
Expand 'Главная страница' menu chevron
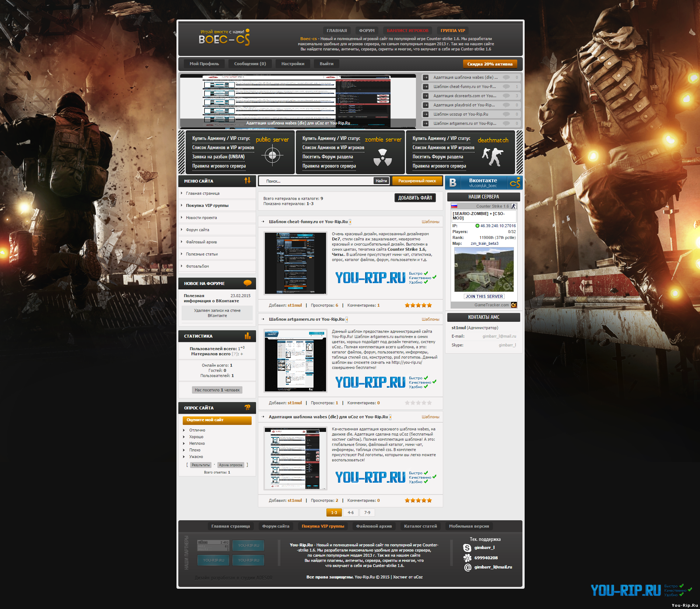(182, 193)
